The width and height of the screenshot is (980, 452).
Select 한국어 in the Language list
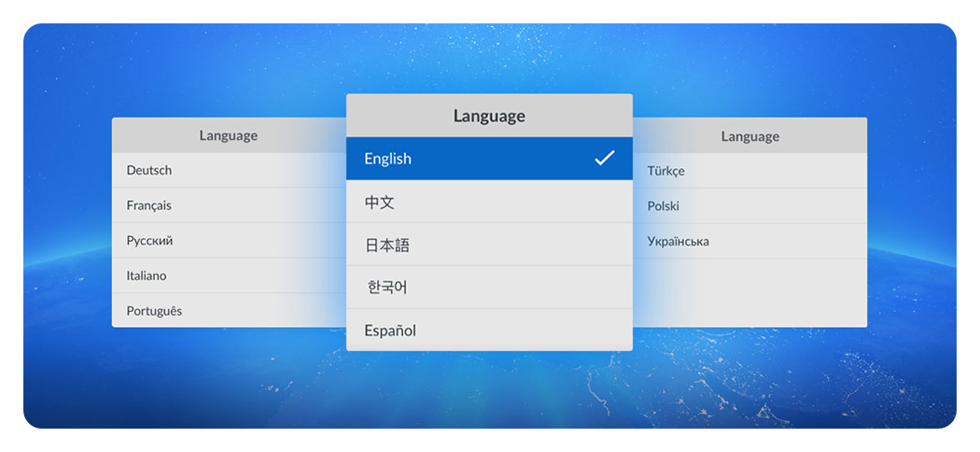(x=489, y=288)
